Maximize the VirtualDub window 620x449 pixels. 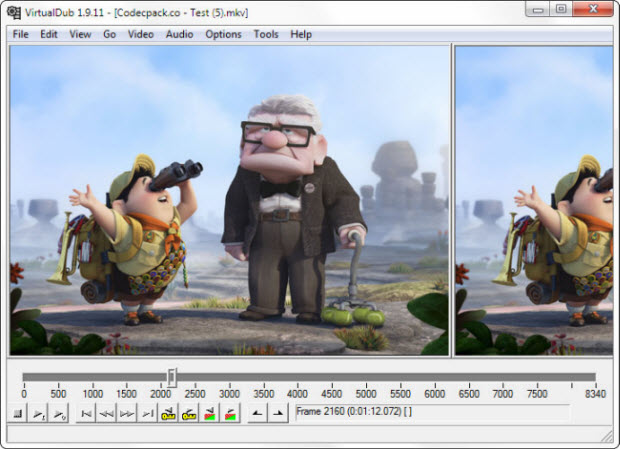[561, 9]
